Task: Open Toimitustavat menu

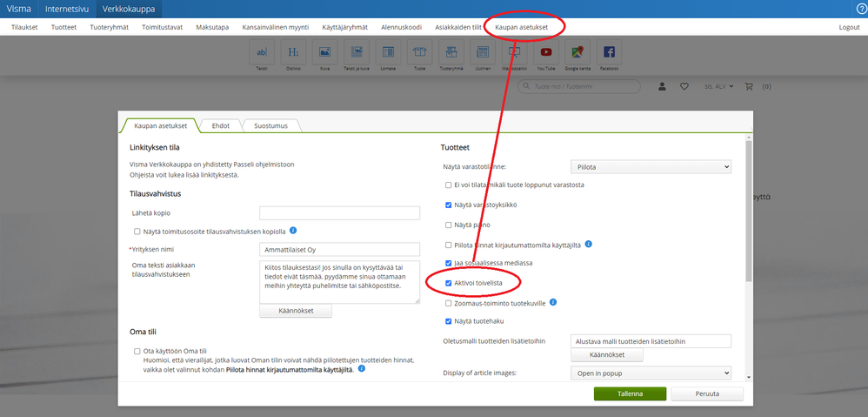Action: click(x=162, y=27)
